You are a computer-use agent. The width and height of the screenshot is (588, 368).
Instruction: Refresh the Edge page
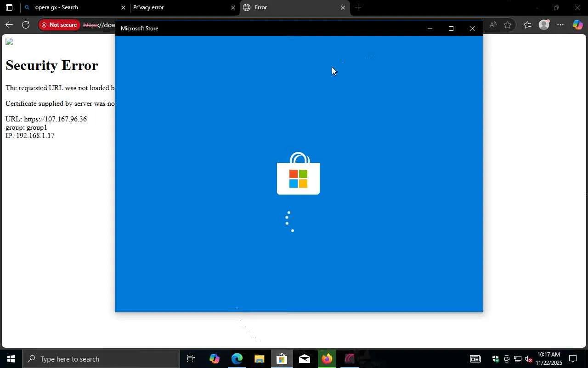[26, 25]
